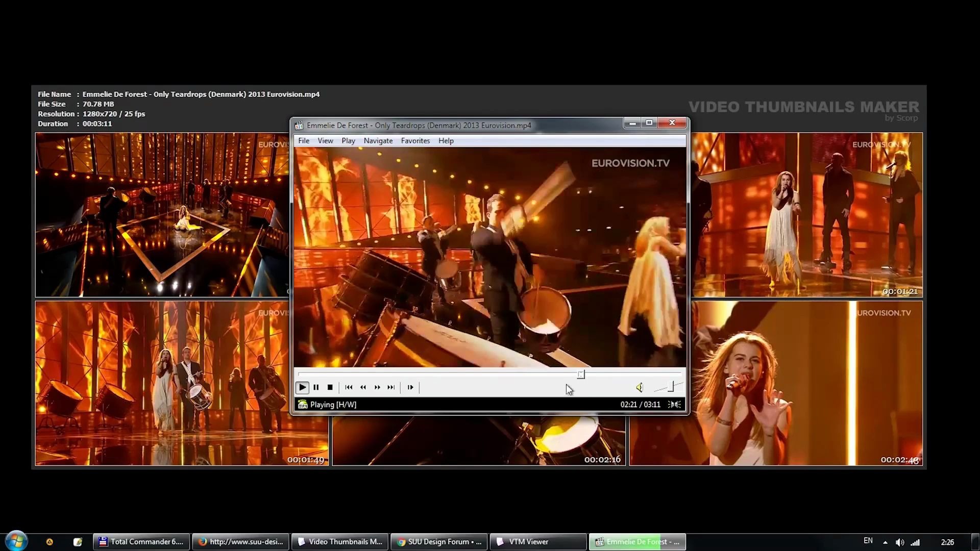This screenshot has width=980, height=551.
Task: Click the seek bar handle in the player
Action: coord(581,374)
